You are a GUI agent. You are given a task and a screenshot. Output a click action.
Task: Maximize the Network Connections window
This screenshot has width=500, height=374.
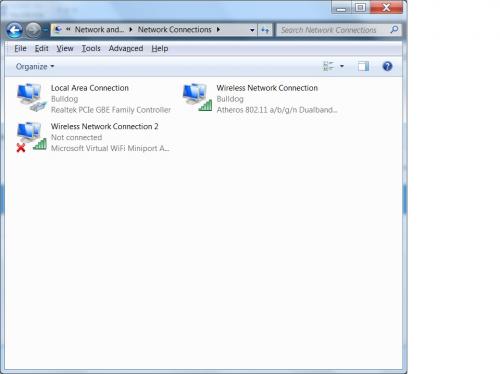360,8
